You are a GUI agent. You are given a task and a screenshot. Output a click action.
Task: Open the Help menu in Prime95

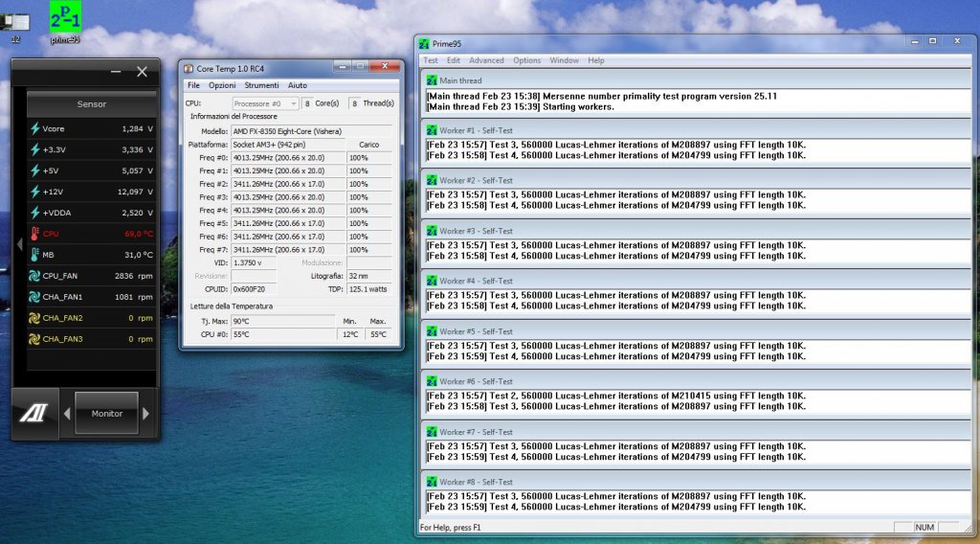pyautogui.click(x=595, y=60)
